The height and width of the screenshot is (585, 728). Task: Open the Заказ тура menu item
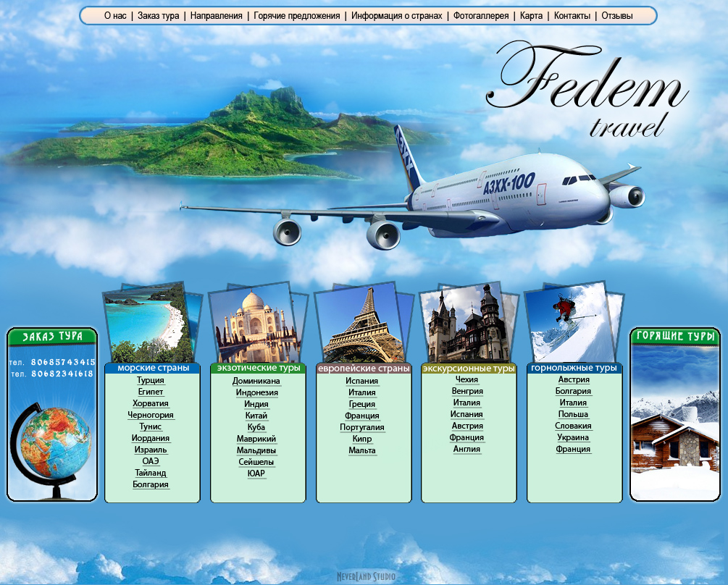point(159,16)
